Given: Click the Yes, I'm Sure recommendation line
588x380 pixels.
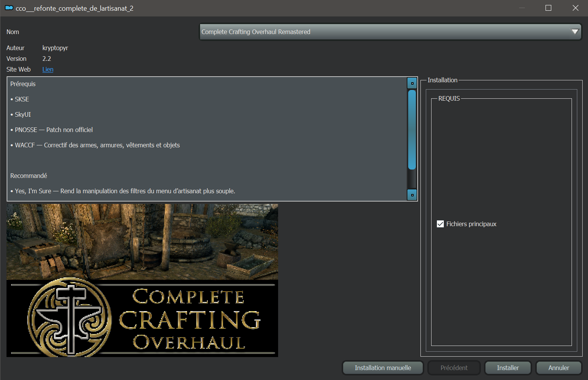Looking at the screenshot, I should 123,191.
